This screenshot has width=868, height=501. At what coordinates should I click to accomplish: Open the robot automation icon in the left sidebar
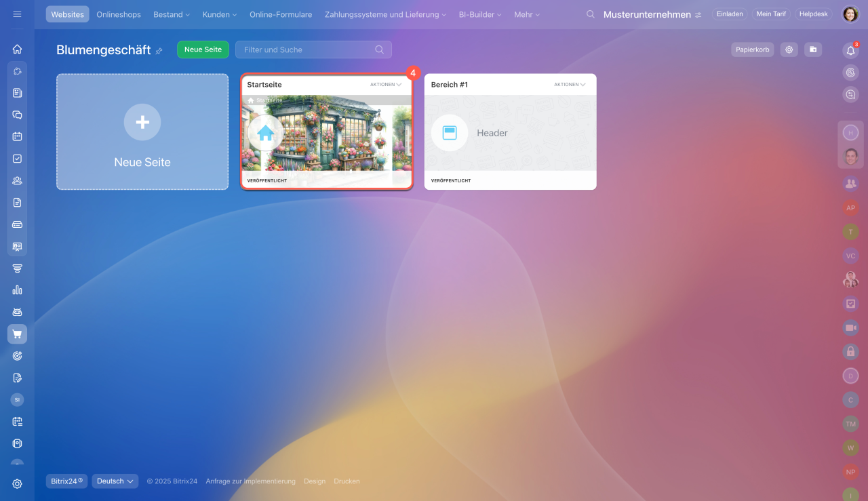pos(17,312)
